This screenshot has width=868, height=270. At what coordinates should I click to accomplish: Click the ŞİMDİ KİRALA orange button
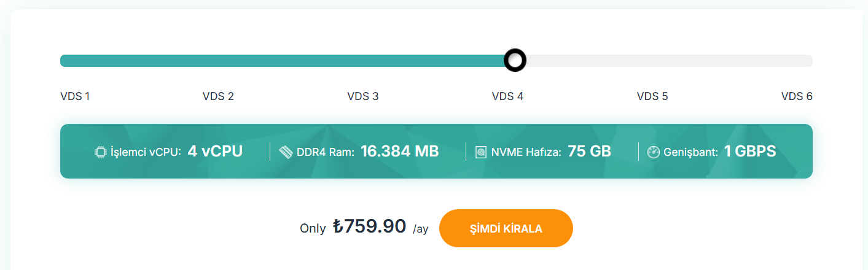pos(506,228)
